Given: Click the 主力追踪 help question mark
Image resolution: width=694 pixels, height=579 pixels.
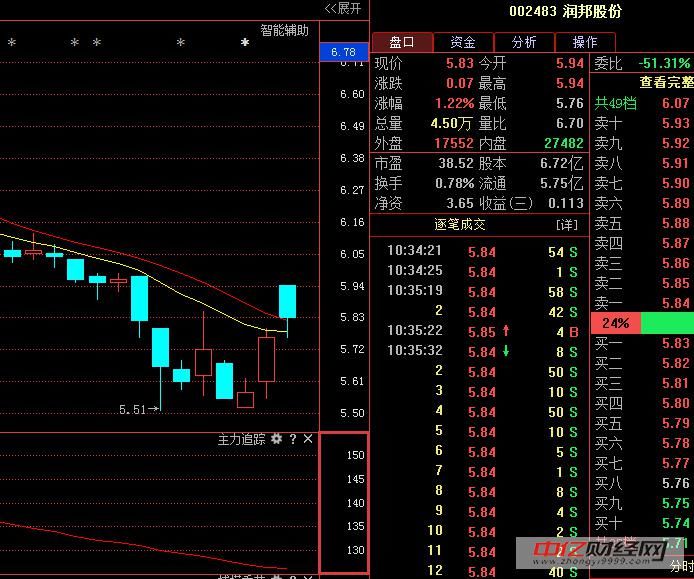Looking at the screenshot, I should tap(292, 439).
